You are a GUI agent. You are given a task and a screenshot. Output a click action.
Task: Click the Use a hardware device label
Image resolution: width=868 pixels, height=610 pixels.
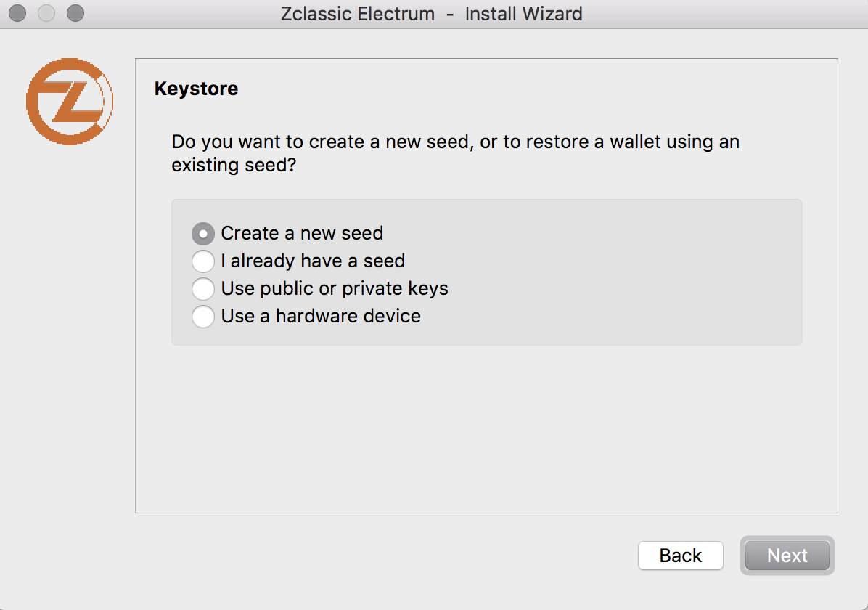click(321, 317)
